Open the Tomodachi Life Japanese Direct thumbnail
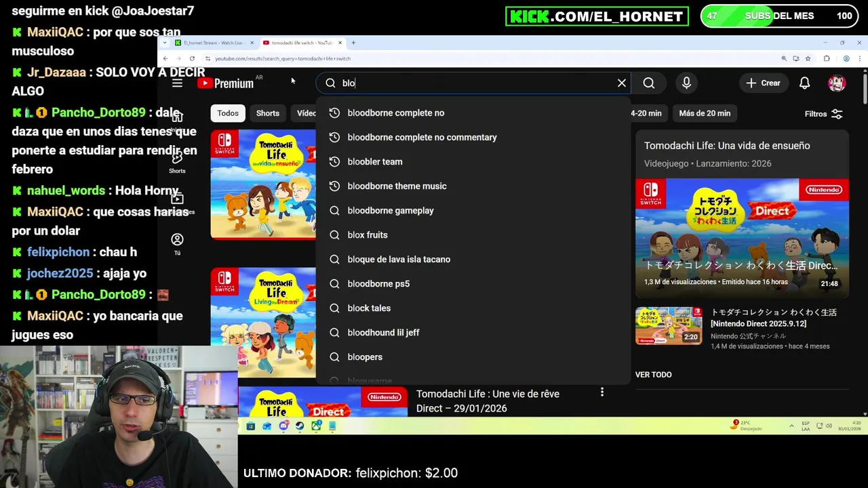Screen dimensions: 868x488 tap(742, 238)
